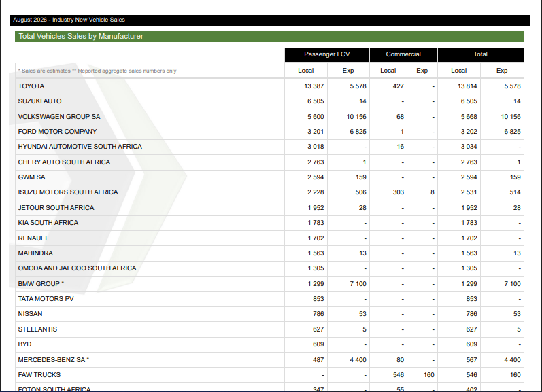Click the BYD row name
This screenshot has height=392, width=542.
pyautogui.click(x=24, y=344)
